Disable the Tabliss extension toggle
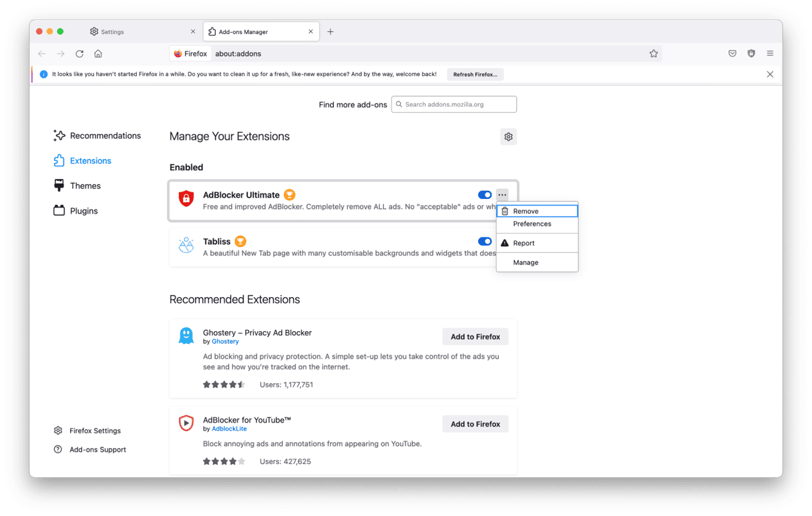 click(485, 242)
